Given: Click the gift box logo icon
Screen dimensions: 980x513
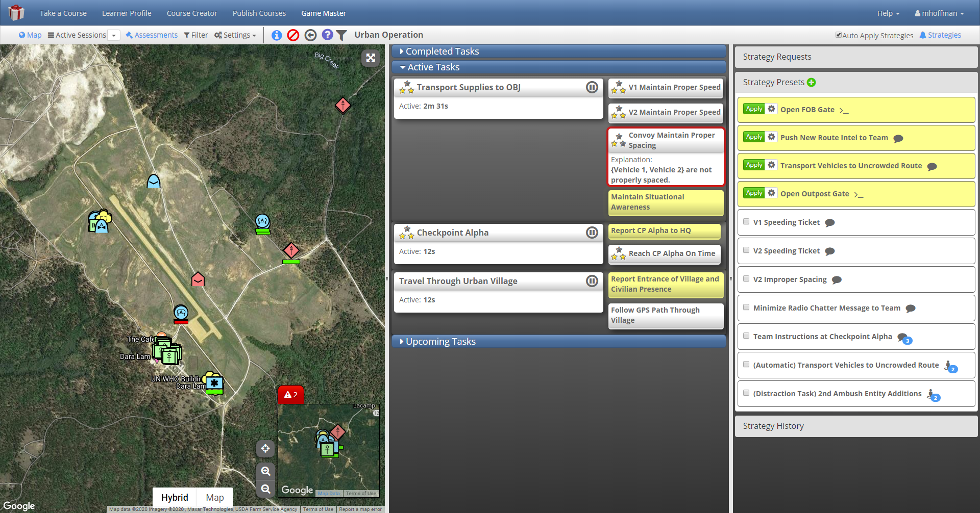Looking at the screenshot, I should tap(16, 13).
